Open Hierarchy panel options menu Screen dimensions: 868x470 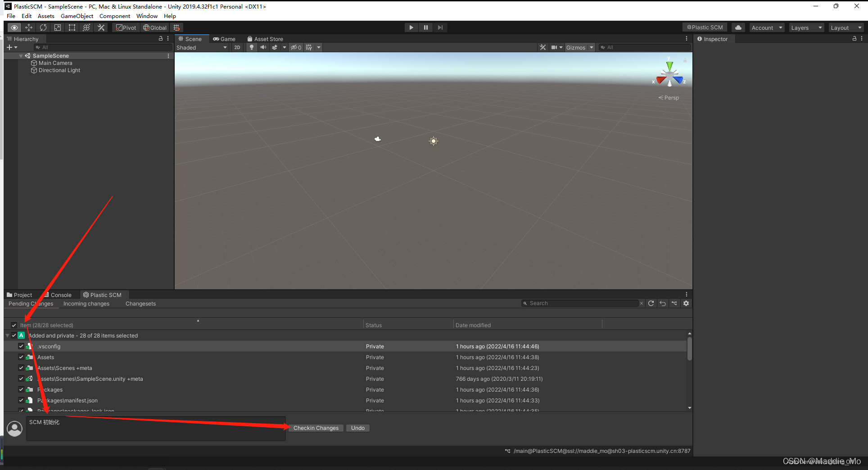168,39
